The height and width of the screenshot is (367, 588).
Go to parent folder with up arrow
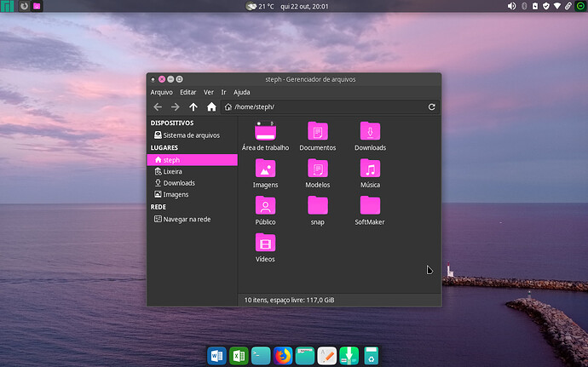point(193,106)
